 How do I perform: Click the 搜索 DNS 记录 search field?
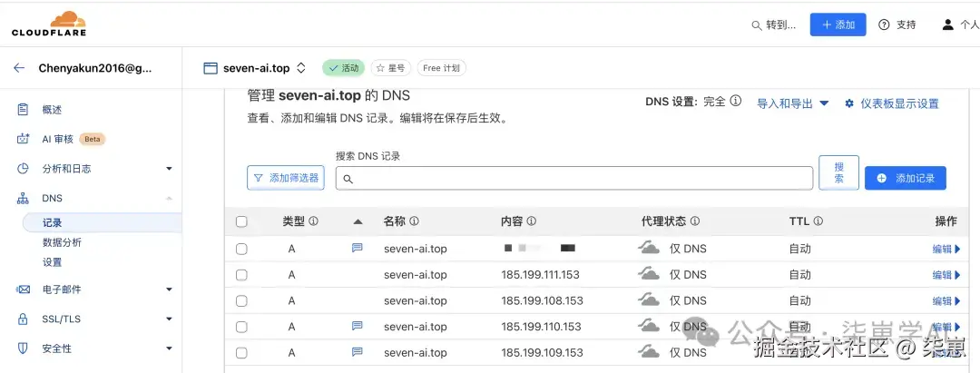(574, 179)
